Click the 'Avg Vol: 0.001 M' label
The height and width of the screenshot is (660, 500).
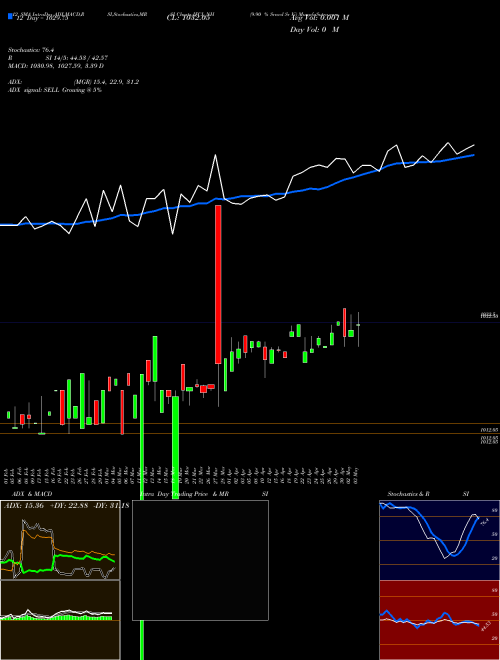[319, 18]
